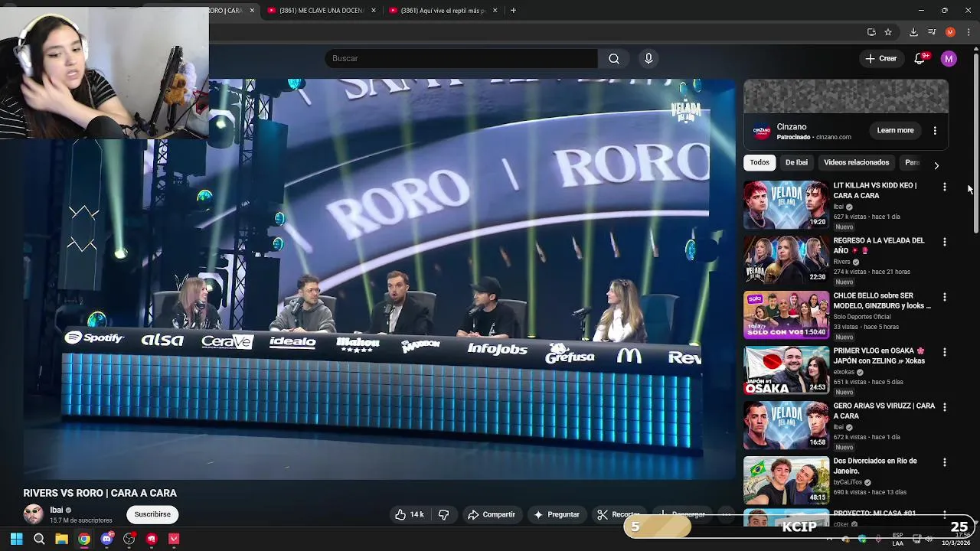Open Ibai channel avatar below video
Image resolution: width=980 pixels, height=551 pixels.
tap(33, 514)
